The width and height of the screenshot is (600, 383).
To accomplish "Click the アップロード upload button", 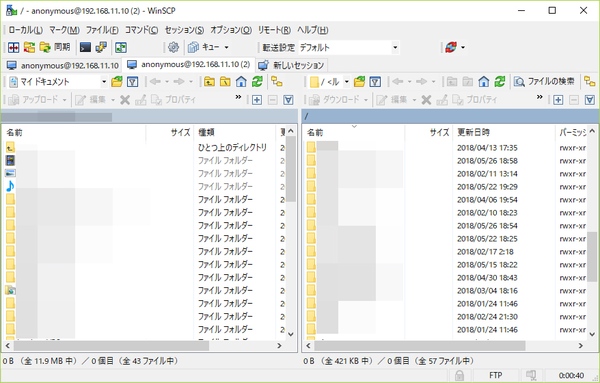I will click(33, 100).
